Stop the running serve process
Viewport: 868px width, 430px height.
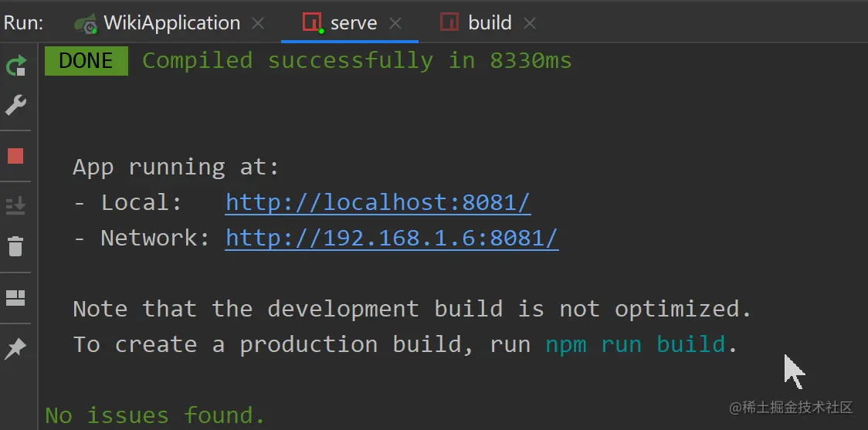click(x=16, y=156)
